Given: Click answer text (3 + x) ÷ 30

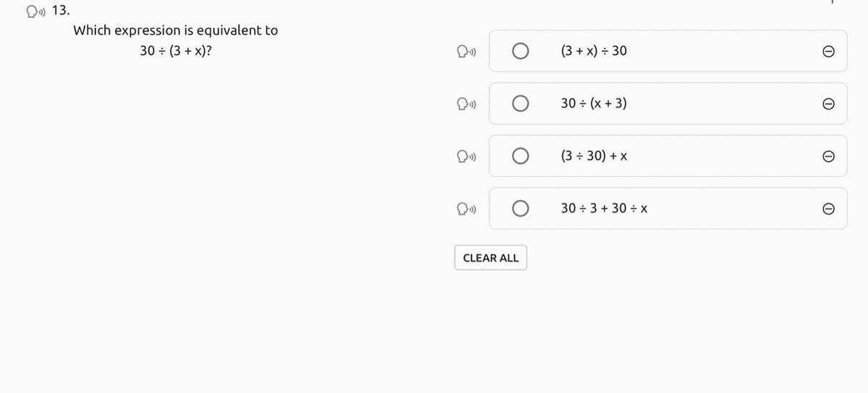Looking at the screenshot, I should point(594,51).
